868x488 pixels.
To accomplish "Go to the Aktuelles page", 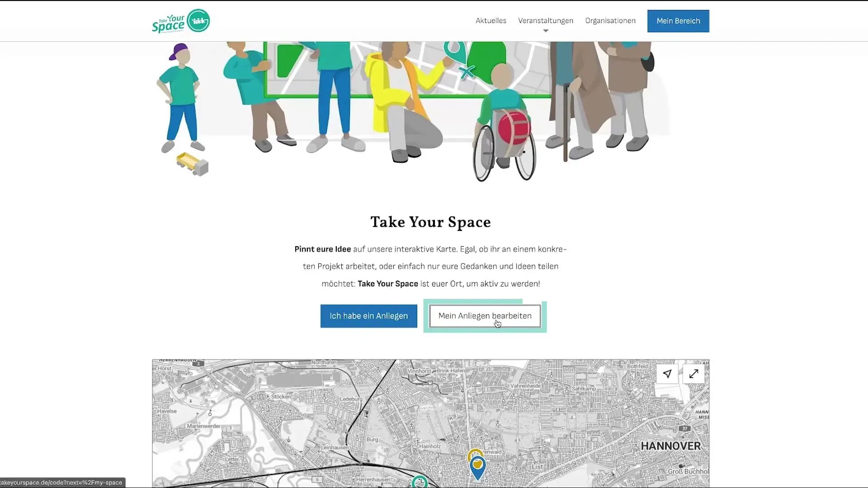I will [x=491, y=21].
